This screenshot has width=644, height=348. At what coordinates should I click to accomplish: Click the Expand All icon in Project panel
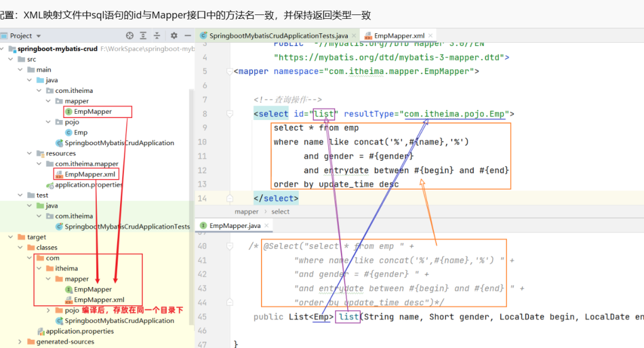pos(143,36)
